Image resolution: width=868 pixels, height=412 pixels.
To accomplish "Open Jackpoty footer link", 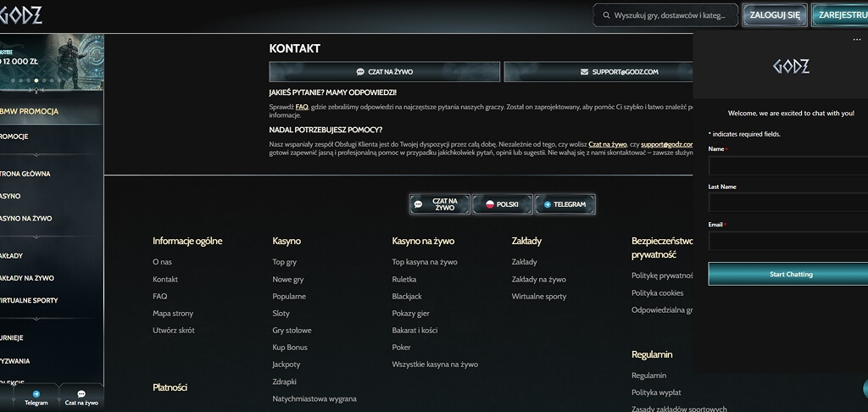I will (x=287, y=365).
